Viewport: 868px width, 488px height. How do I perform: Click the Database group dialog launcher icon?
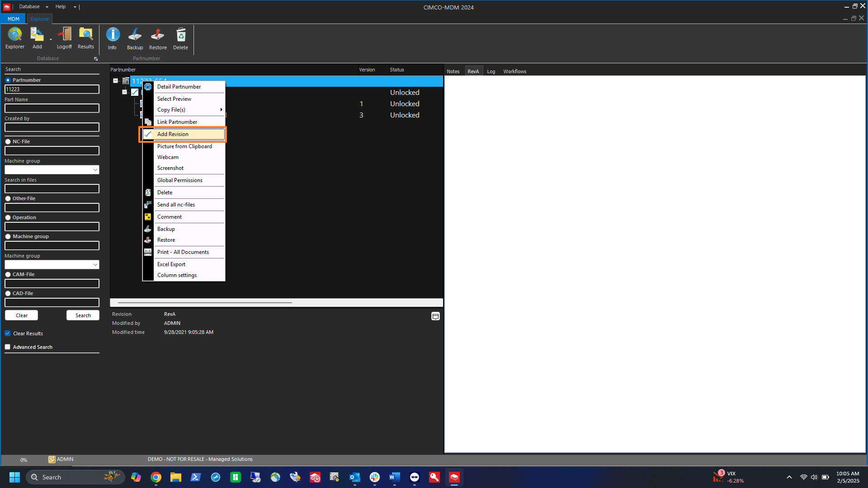(x=96, y=59)
